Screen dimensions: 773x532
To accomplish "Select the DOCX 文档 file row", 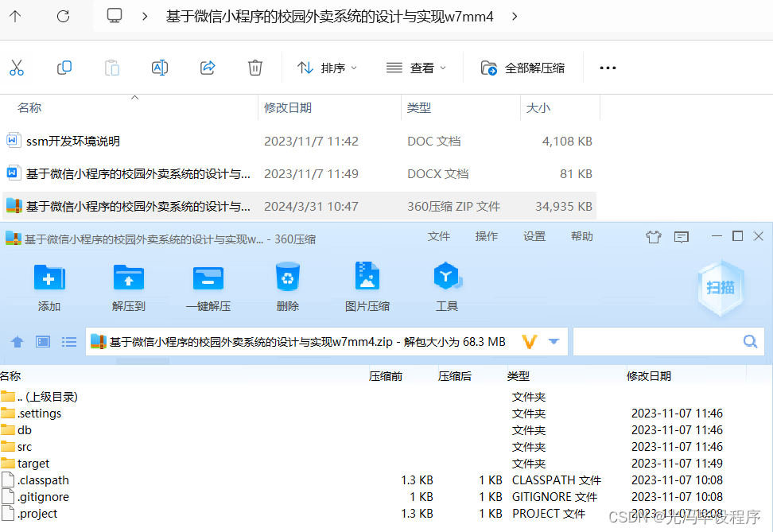I will (299, 173).
